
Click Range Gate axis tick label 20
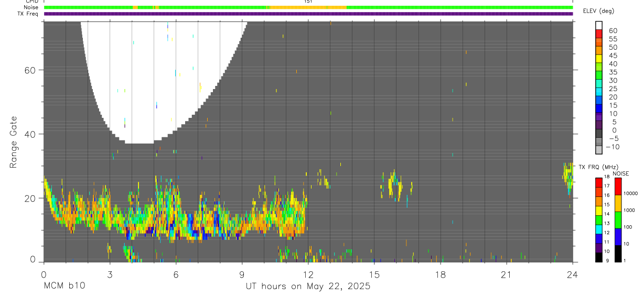(29, 198)
